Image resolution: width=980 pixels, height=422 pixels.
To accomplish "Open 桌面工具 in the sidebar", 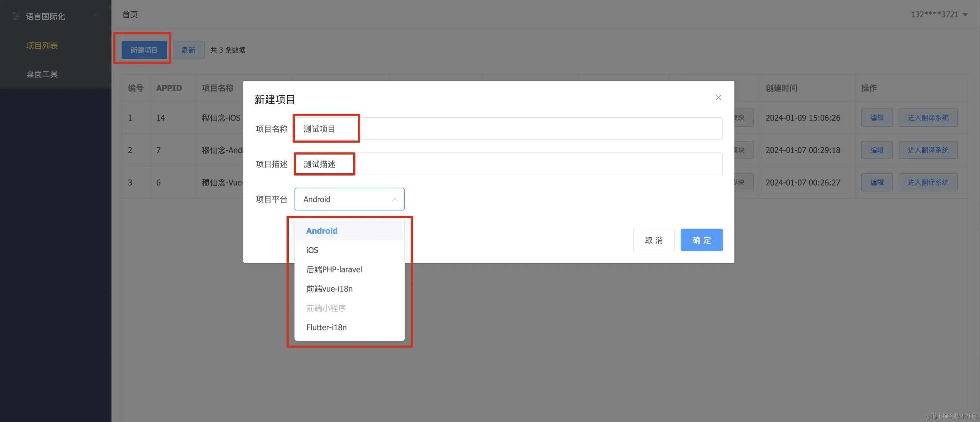I will 42,74.
